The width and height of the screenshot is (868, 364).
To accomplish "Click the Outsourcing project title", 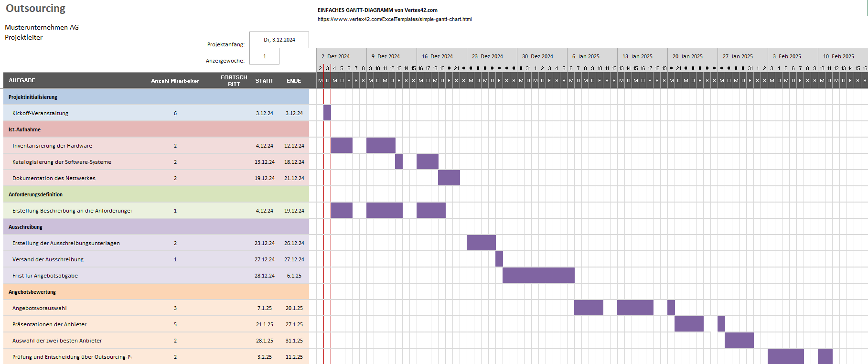I will coord(35,9).
